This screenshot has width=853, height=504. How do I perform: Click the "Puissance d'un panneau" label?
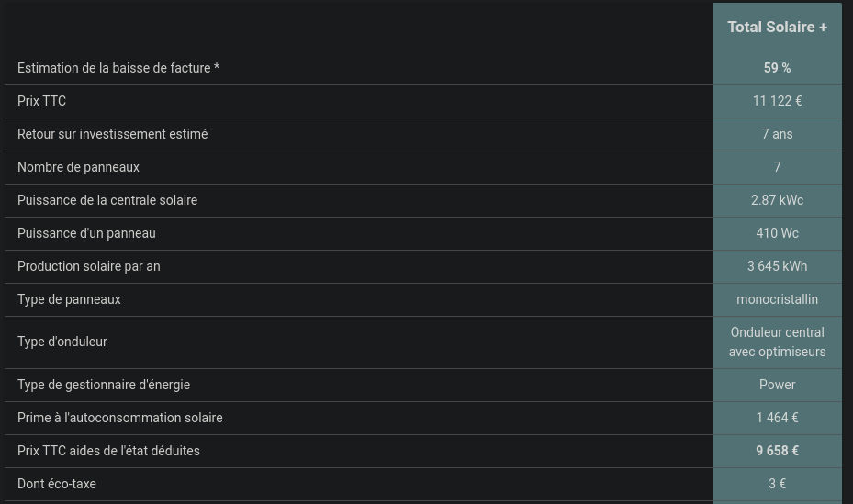86,233
